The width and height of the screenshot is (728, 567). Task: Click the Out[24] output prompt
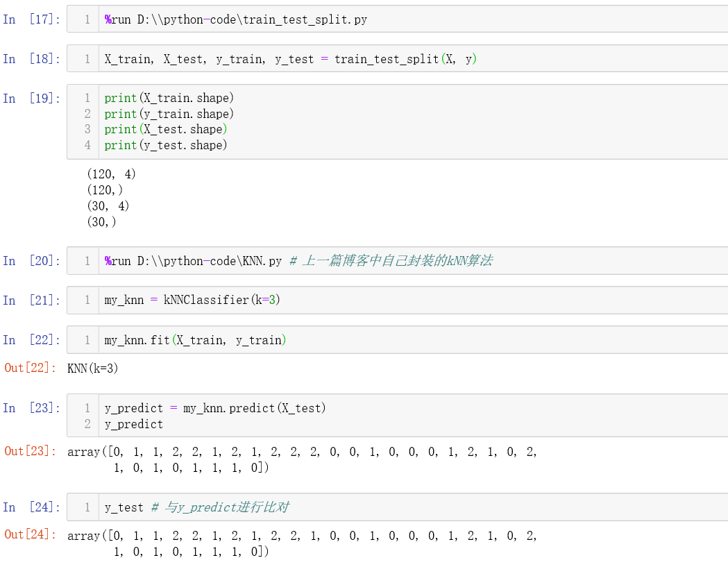pyautogui.click(x=31, y=534)
